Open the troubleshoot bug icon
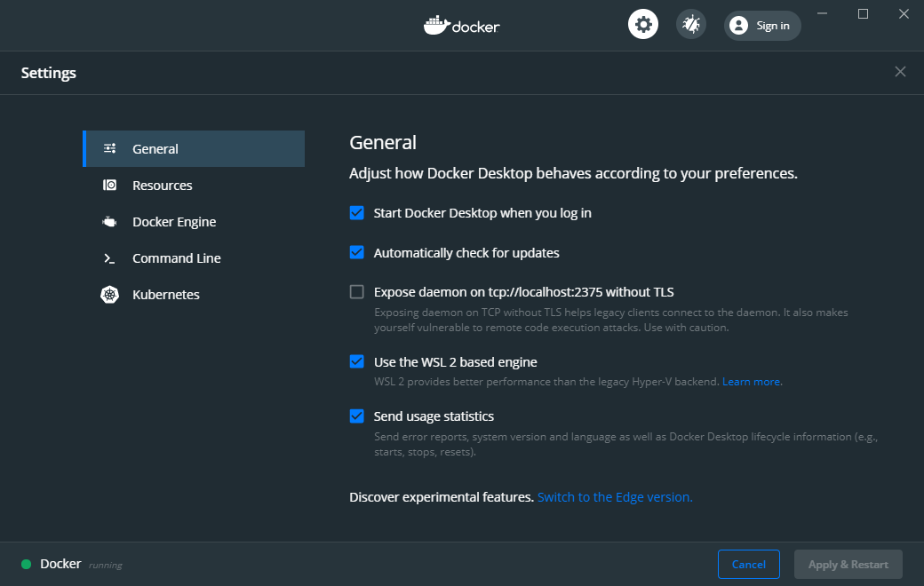Screen dimensions: 924x586 tap(690, 25)
